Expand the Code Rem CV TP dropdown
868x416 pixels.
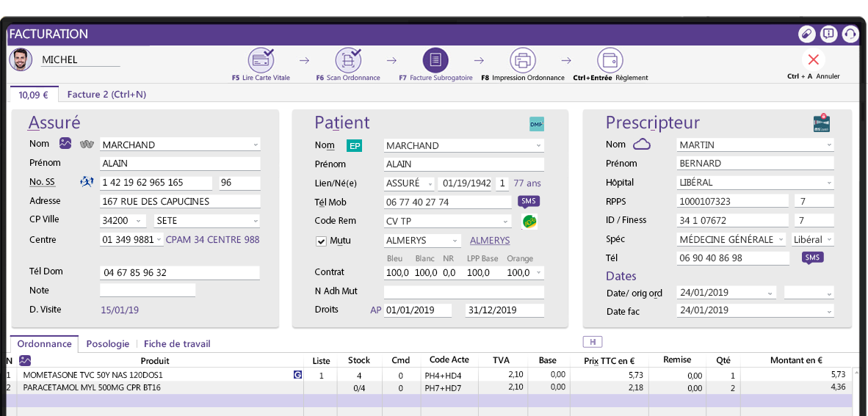click(505, 222)
